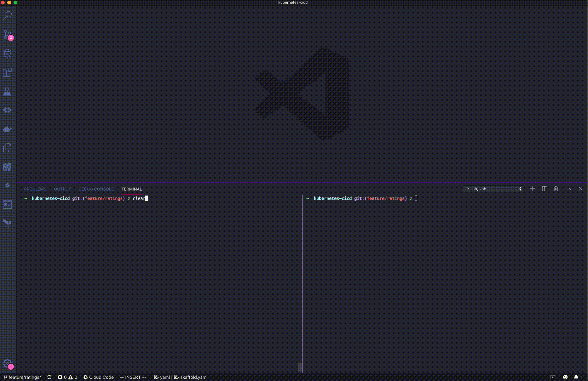Click the terminal icon in status bar

pyautogui.click(x=553, y=377)
